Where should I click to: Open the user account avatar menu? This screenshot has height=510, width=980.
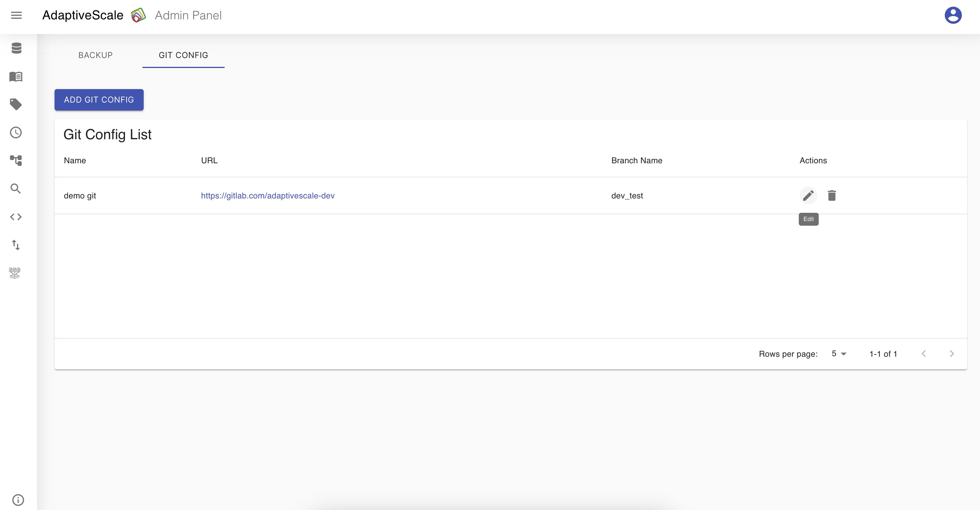tap(953, 15)
